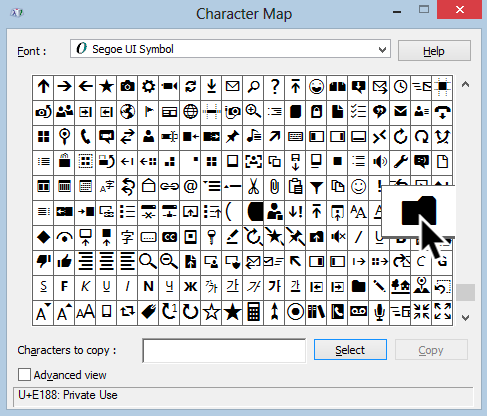Click the scrollbar down arrow
This screenshot has width=487, height=416.
click(x=465, y=318)
